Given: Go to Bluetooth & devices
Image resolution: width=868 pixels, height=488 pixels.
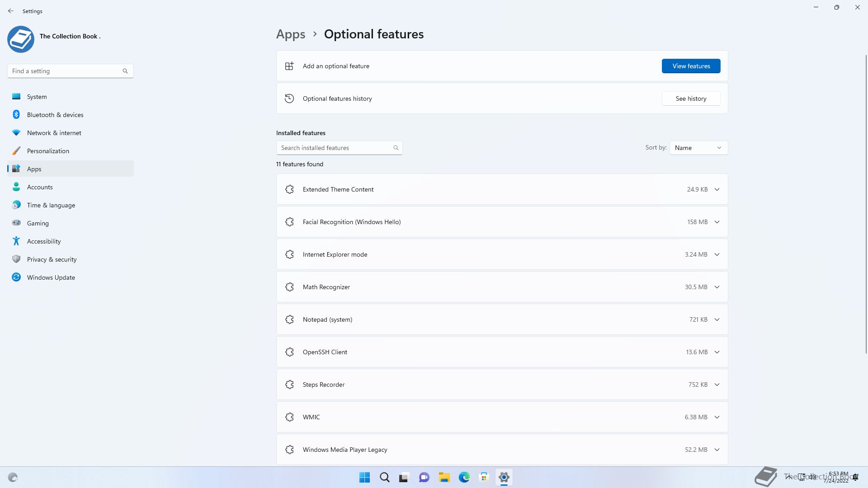Looking at the screenshot, I should [x=71, y=115].
